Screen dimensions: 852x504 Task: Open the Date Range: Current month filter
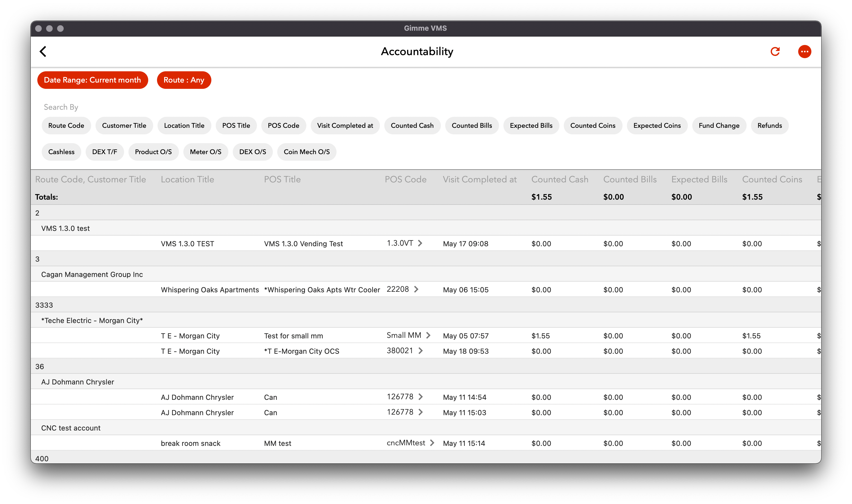coord(93,80)
